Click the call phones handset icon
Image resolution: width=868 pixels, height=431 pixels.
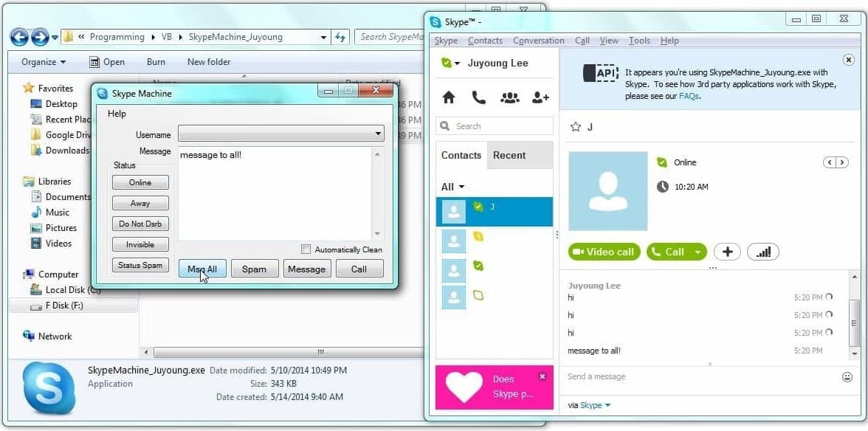click(478, 97)
